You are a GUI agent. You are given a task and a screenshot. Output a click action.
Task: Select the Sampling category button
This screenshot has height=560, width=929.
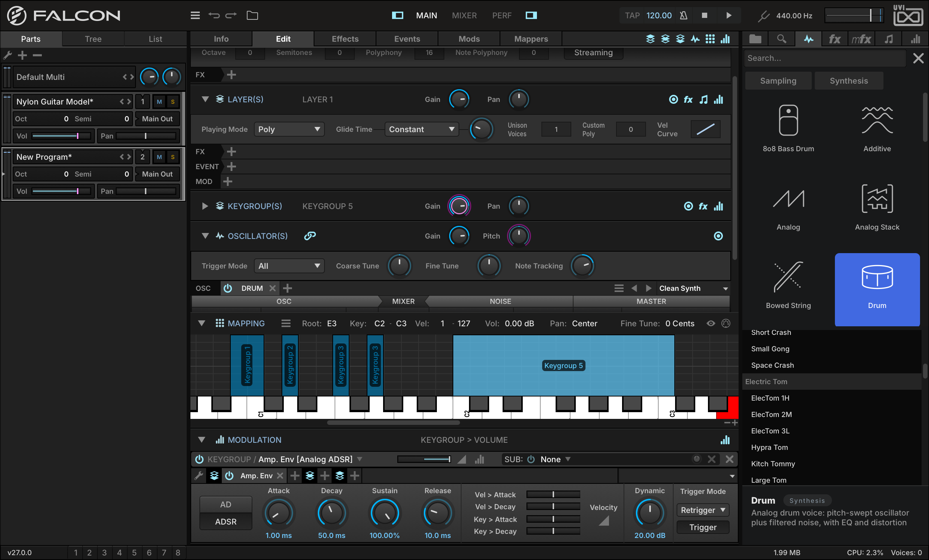tap(778, 81)
